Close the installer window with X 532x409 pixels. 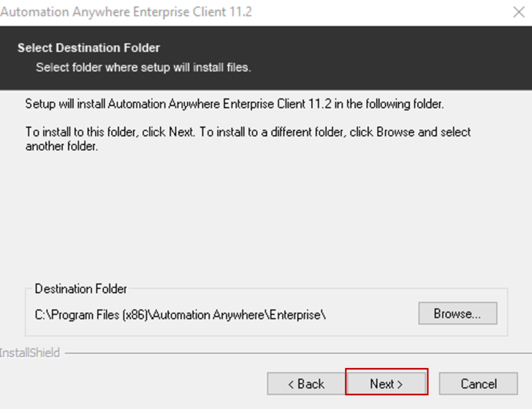coord(518,12)
